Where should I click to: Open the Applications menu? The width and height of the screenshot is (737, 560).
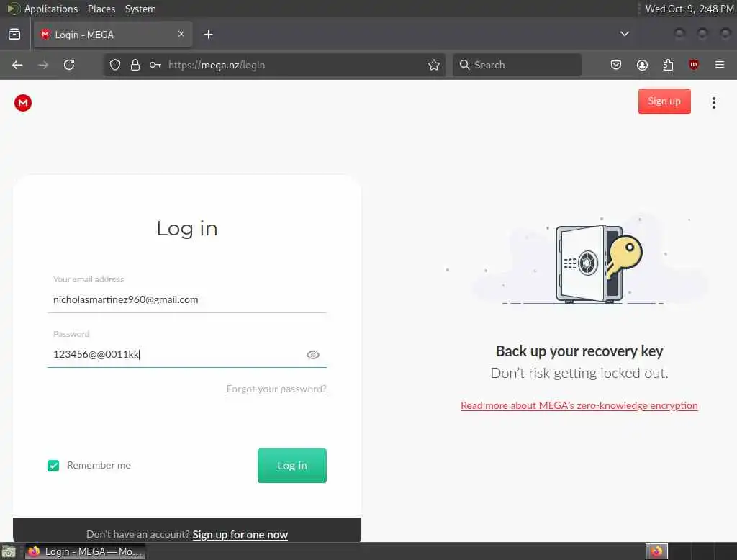point(51,9)
